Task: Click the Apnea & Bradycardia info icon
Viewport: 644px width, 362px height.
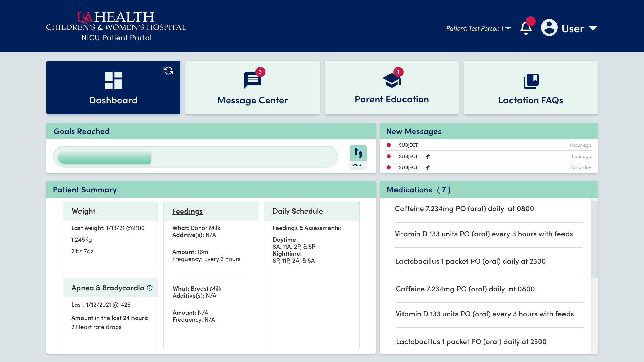Action: (150, 288)
